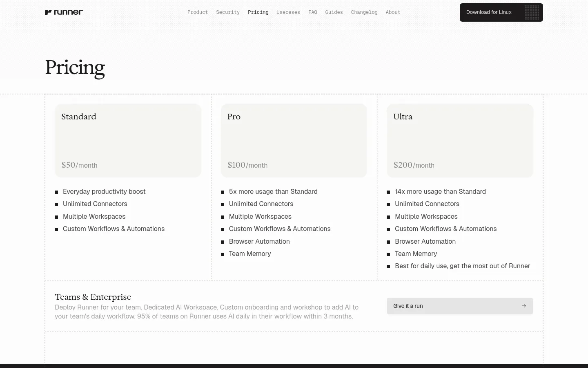Click Download for Linux button
The height and width of the screenshot is (368, 588).
[x=501, y=12]
